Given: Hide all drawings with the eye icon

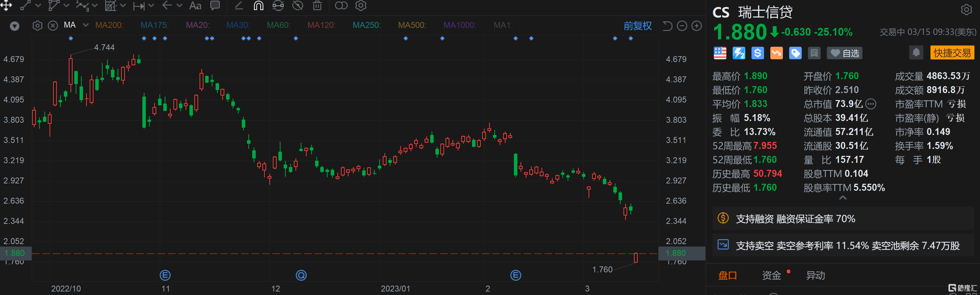Looking at the screenshot, I should (x=298, y=5).
